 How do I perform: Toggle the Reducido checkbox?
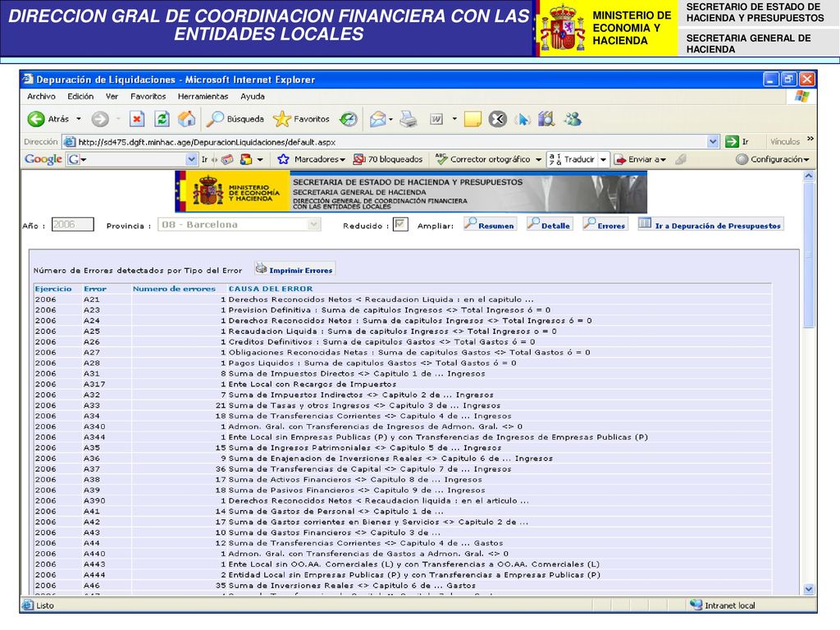click(400, 225)
